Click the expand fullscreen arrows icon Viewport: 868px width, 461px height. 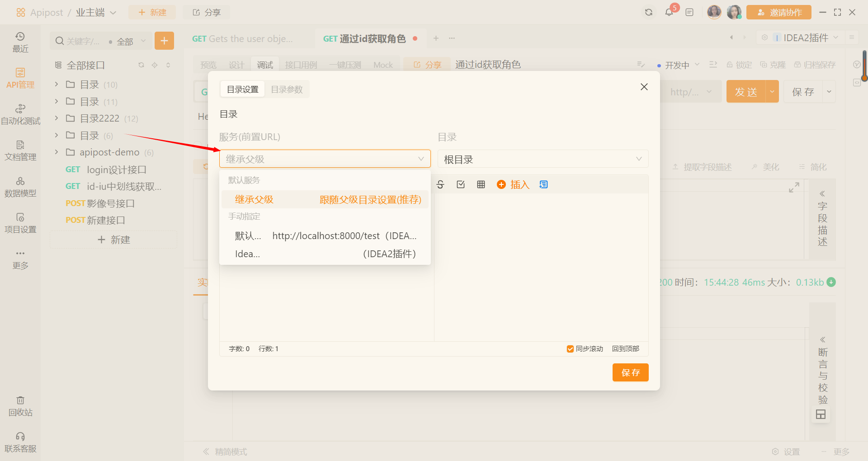[794, 187]
